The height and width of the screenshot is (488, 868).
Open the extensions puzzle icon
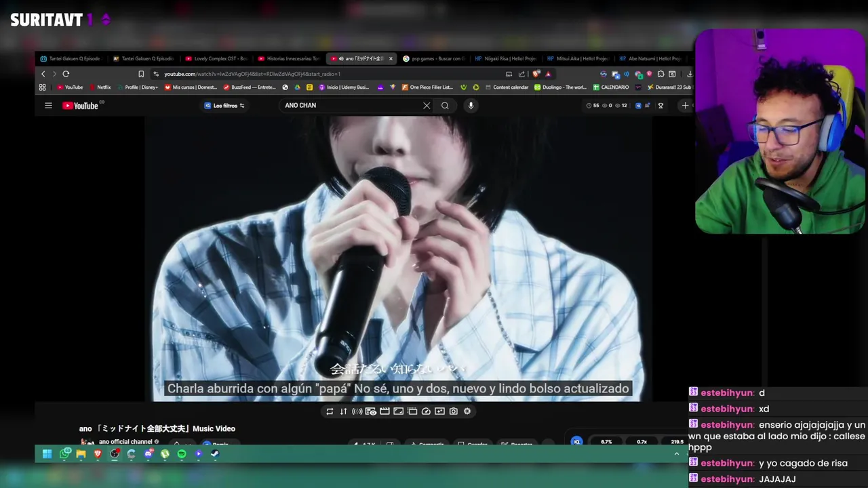[x=660, y=74]
